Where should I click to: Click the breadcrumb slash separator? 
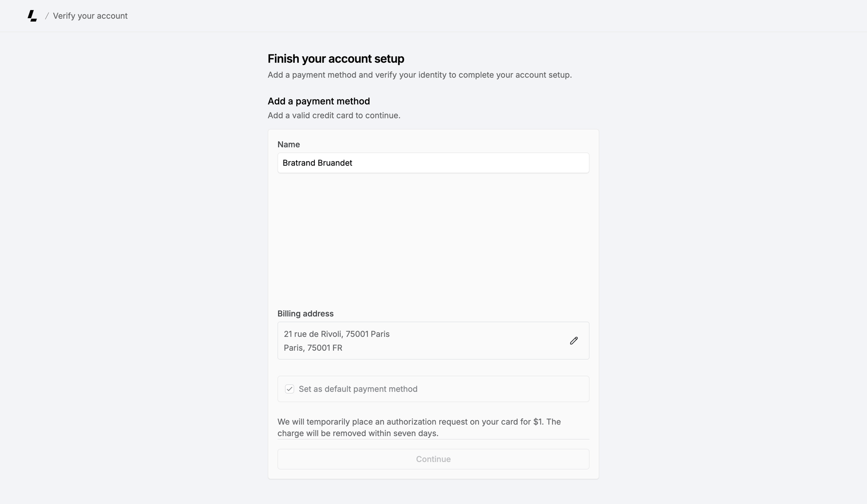point(47,16)
